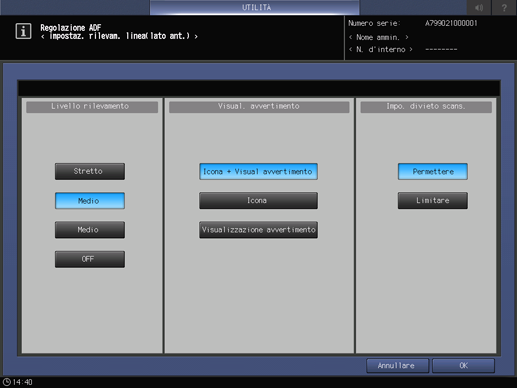Click the Regolazione ADF title text

pos(71,27)
